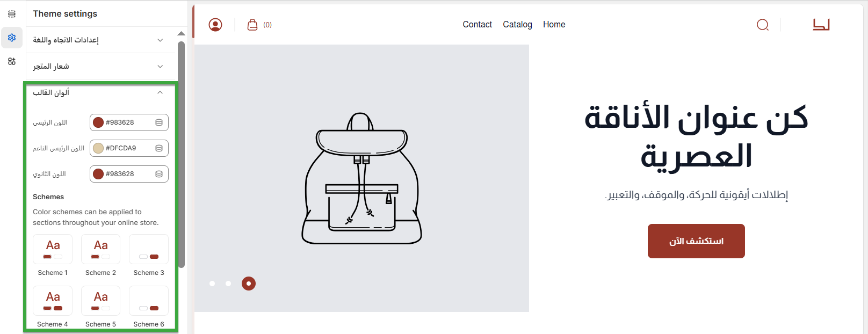868x334 pixels.
Task: Open the apps blocks icon in sidebar
Action: pyautogui.click(x=12, y=61)
